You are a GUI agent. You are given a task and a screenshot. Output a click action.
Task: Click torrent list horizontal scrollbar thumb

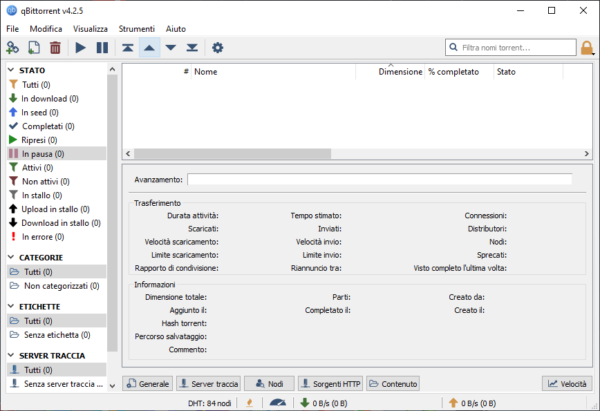(x=232, y=153)
